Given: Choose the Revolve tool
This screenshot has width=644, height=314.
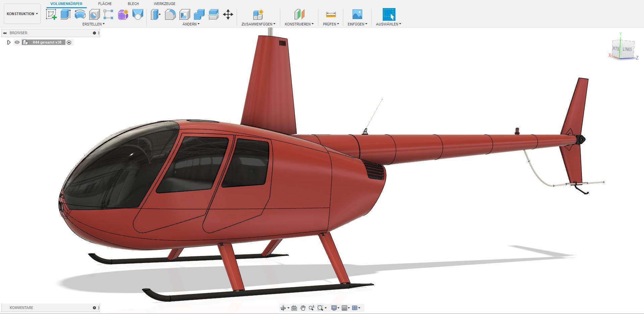Looking at the screenshot, I should click(x=80, y=14).
